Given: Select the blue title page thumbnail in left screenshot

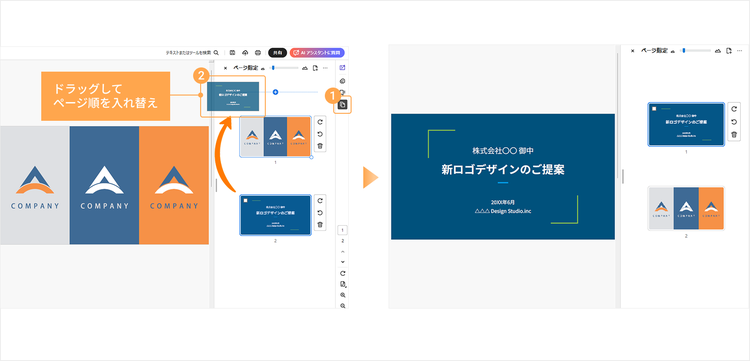Looking at the screenshot, I should 276,215.
